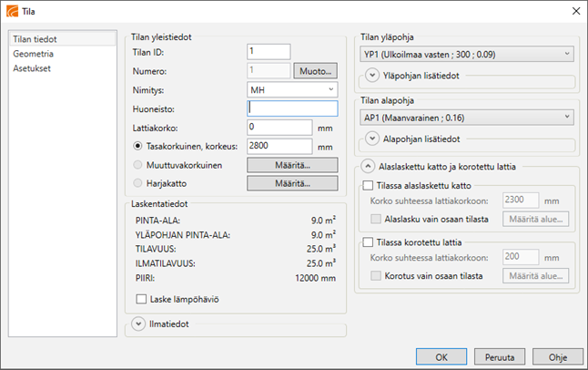Check Tilassa alaslaskettu katto
The height and width of the screenshot is (370, 588).
coord(369,185)
